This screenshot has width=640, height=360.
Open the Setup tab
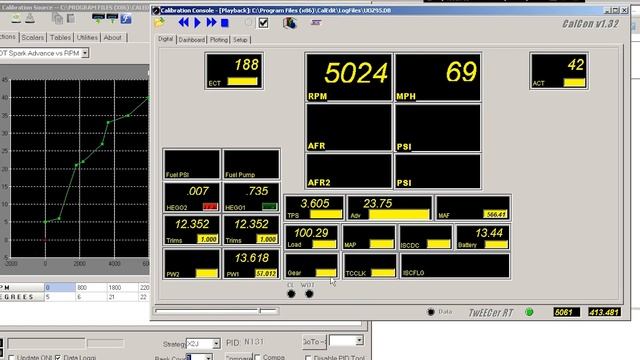(240, 40)
